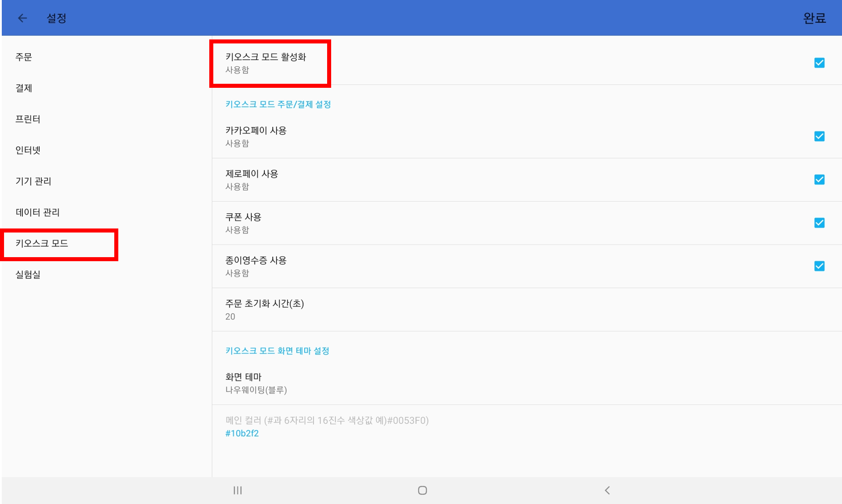Click the 카카오페이 사용 label text
This screenshot has height=504, width=842.
(x=256, y=130)
